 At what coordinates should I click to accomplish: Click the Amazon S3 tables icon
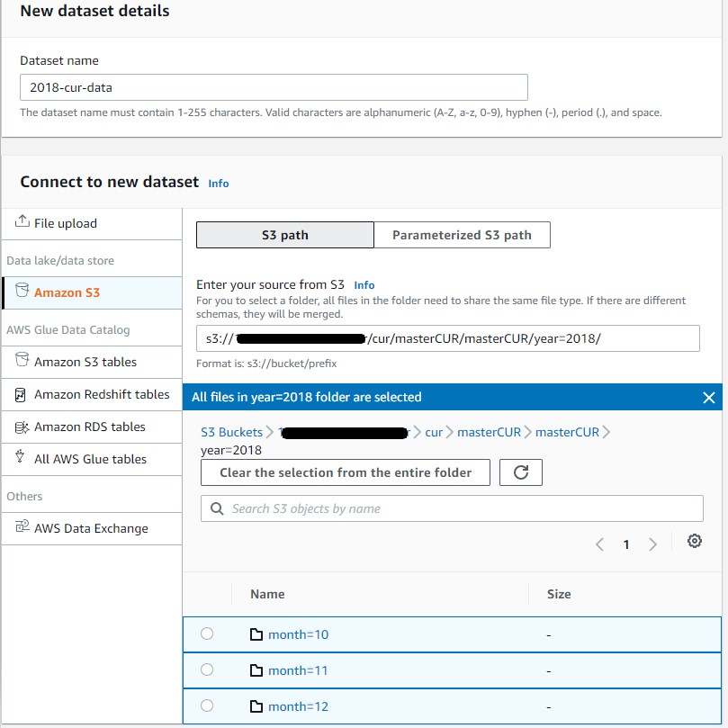coord(22,359)
